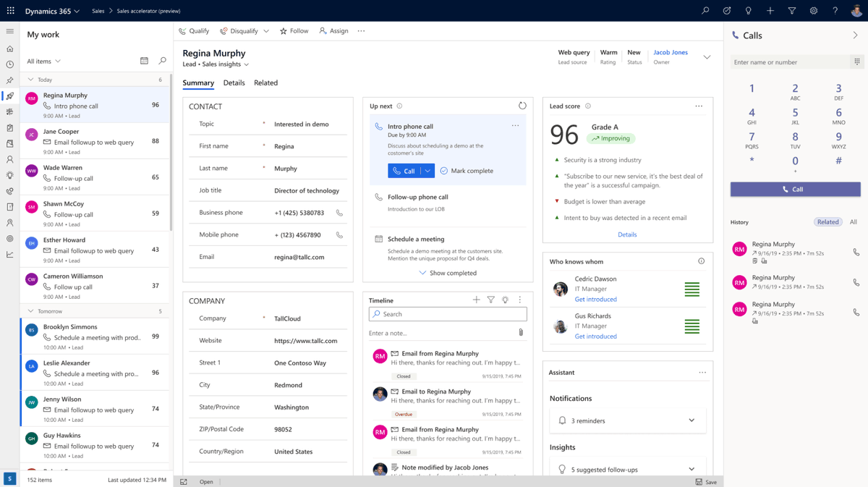868x487 pixels.
Task: Click the plus icon in top bar
Action: tap(770, 11)
